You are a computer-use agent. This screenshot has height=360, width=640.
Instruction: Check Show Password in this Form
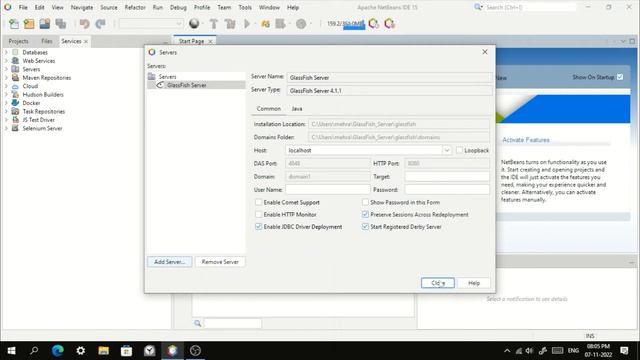365,202
